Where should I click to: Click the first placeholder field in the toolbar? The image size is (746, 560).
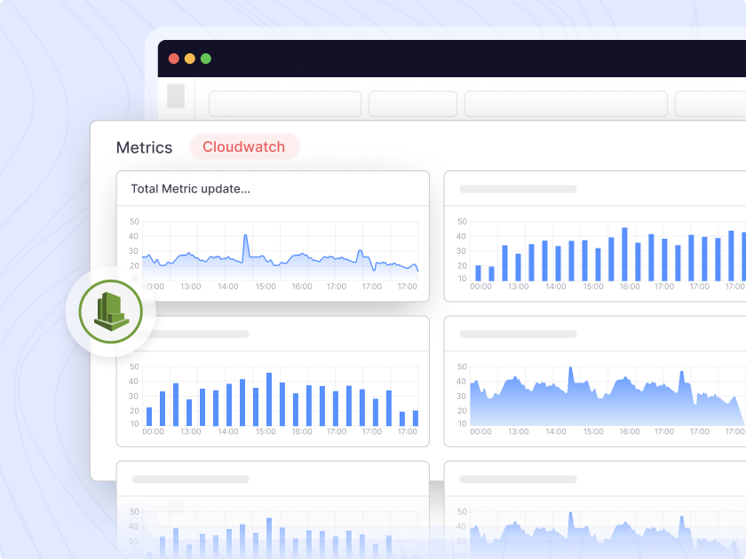coord(284,104)
